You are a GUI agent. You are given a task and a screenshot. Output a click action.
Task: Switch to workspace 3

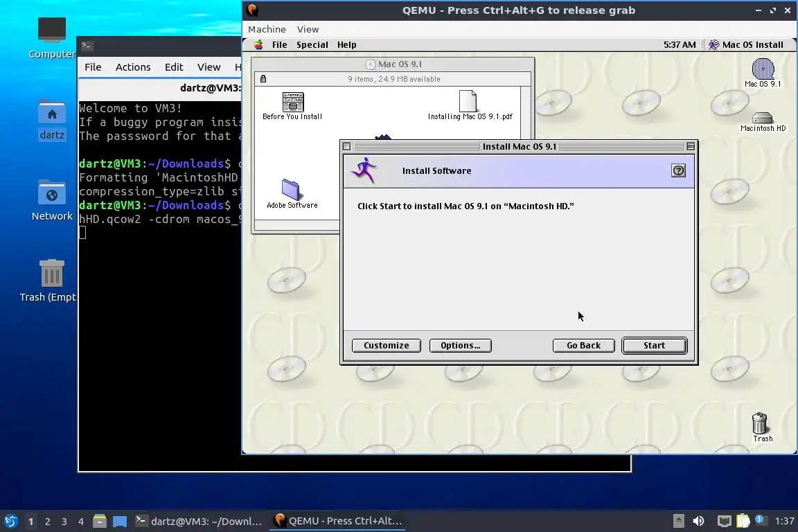tap(64, 522)
